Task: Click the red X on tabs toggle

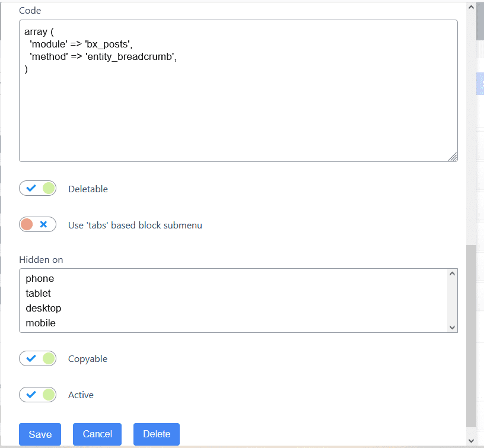Action: click(x=43, y=225)
